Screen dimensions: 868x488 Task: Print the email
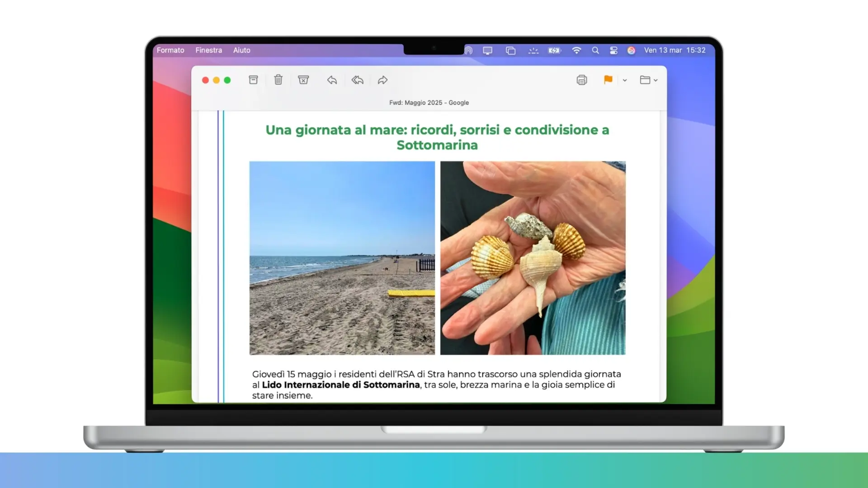(x=582, y=80)
